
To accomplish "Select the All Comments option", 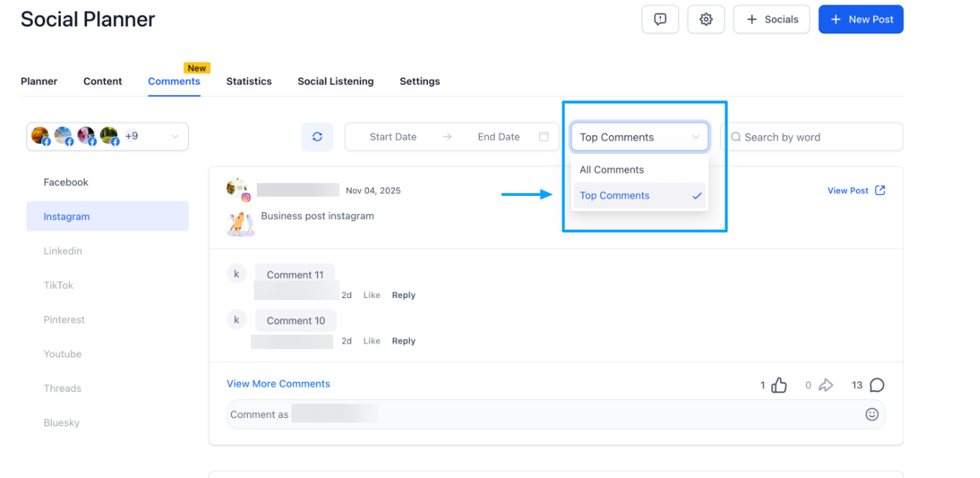I will (x=611, y=170).
